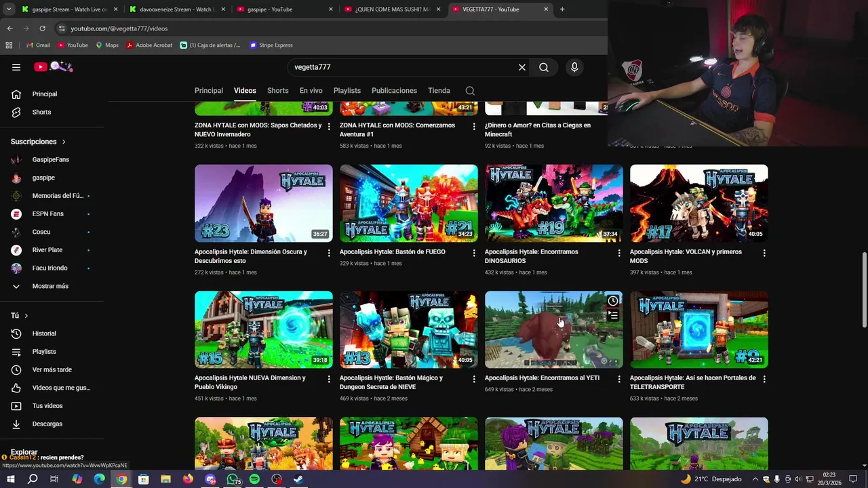Click the address bar URL
Screen dimensions: 868x488
point(119,28)
